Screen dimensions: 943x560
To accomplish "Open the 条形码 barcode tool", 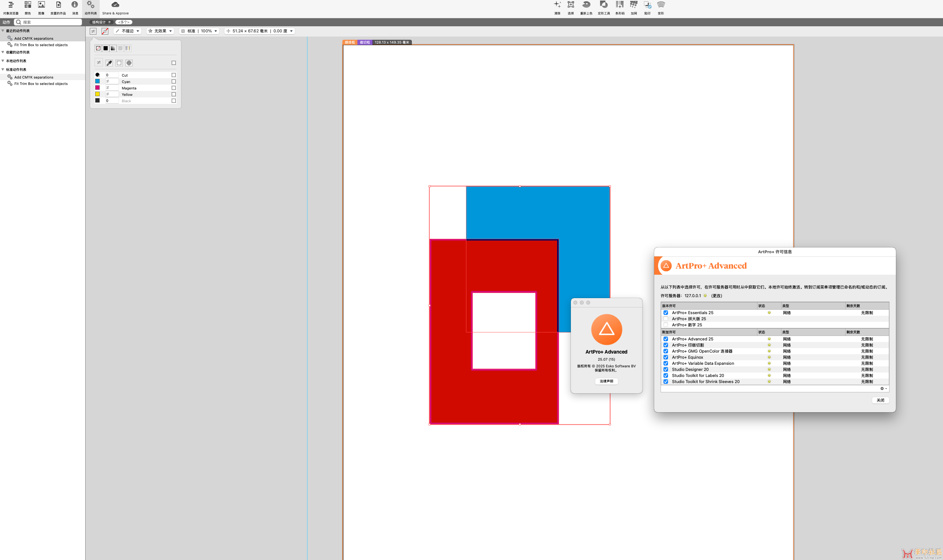I will coord(620,8).
